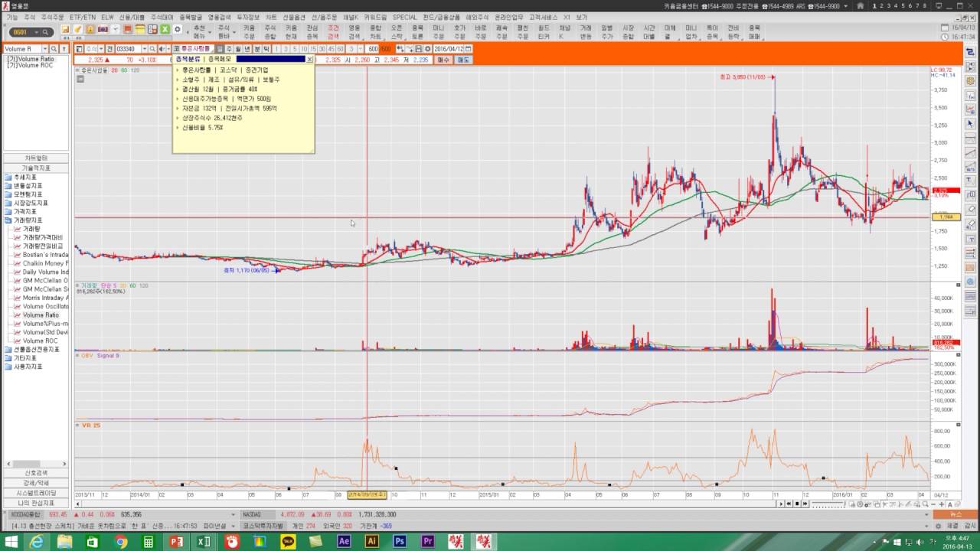Switch chart to minute period button 분
980x551 pixels.
(x=257, y=49)
